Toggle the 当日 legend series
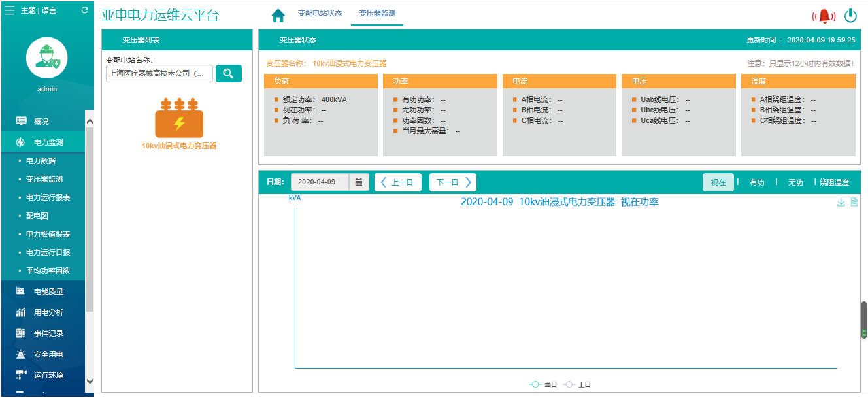This screenshot has height=398, width=868. [543, 385]
